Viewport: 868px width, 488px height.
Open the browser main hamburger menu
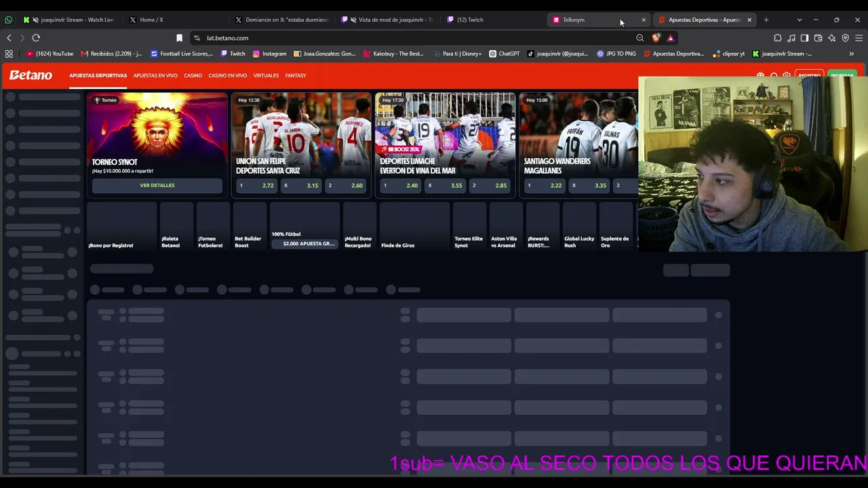click(859, 38)
